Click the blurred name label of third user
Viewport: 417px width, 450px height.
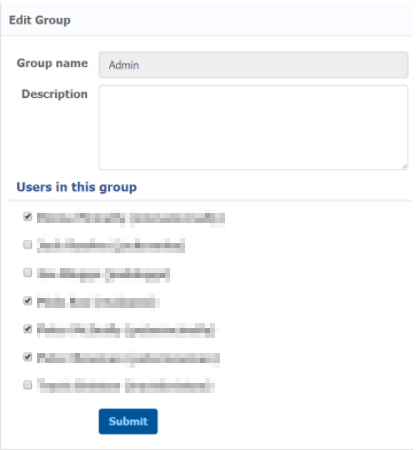(103, 275)
